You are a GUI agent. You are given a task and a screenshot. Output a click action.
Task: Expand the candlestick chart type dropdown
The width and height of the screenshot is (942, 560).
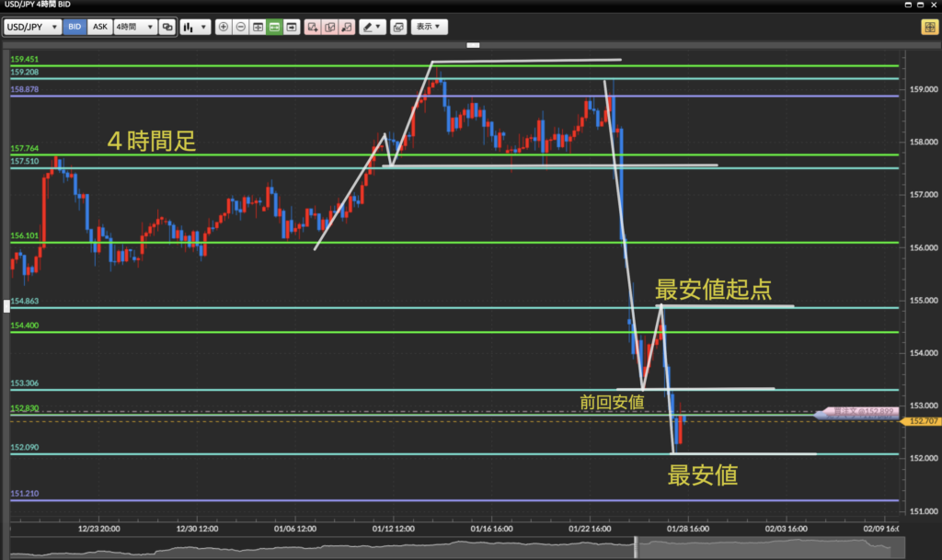click(194, 28)
